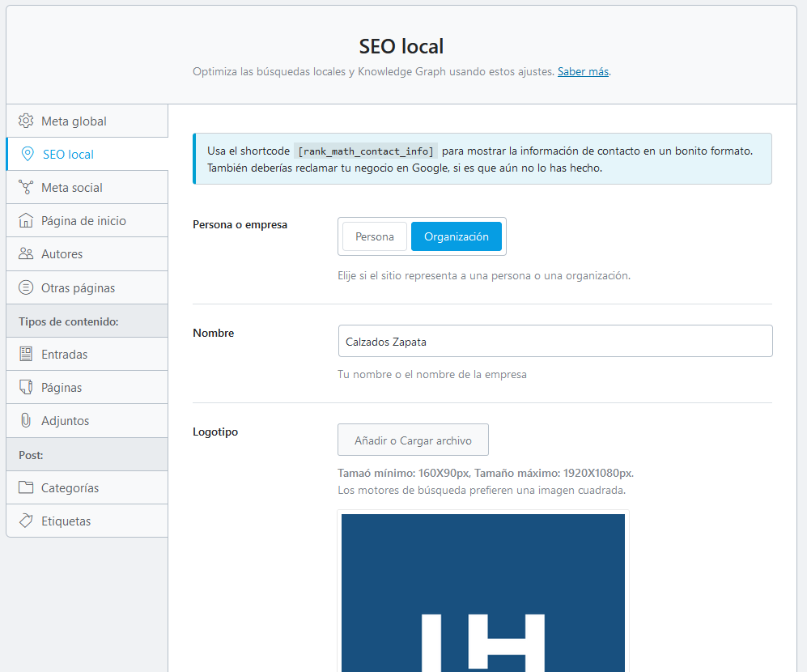Open Entradas content type settings

click(x=87, y=354)
